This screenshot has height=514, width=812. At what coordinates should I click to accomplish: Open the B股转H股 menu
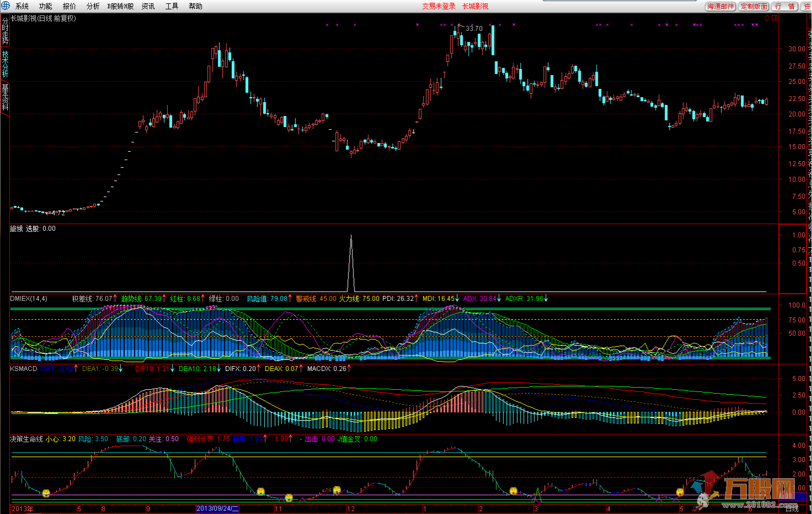point(120,6)
